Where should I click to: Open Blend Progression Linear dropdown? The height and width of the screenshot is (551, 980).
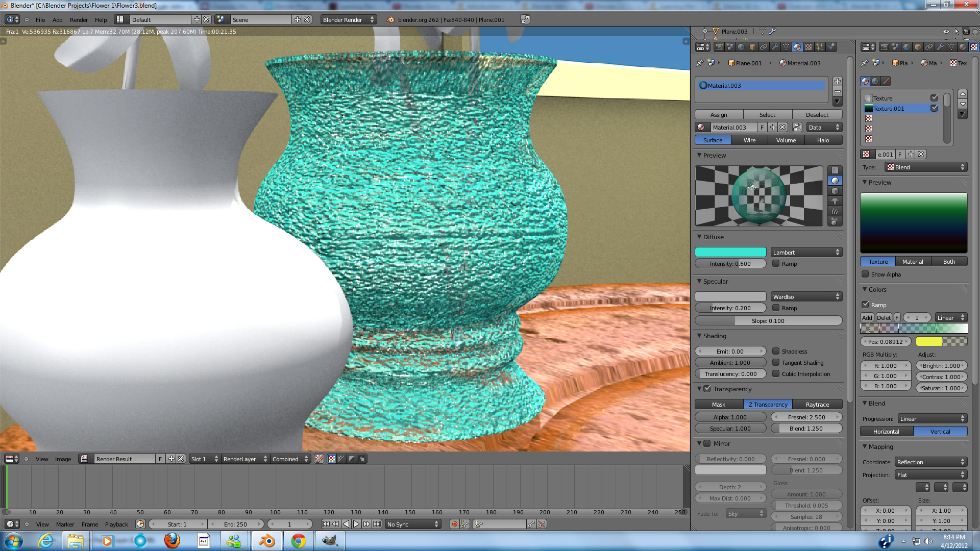pyautogui.click(x=933, y=418)
